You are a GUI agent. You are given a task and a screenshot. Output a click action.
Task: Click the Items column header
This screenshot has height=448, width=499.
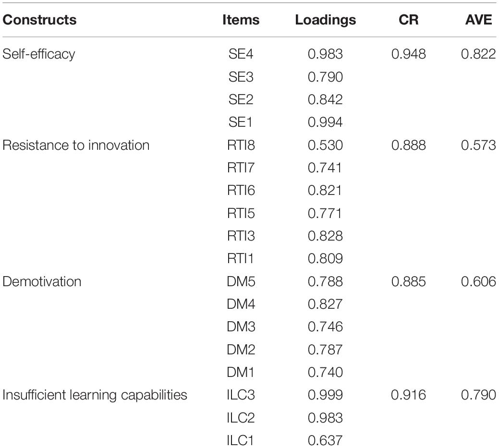tap(241, 20)
